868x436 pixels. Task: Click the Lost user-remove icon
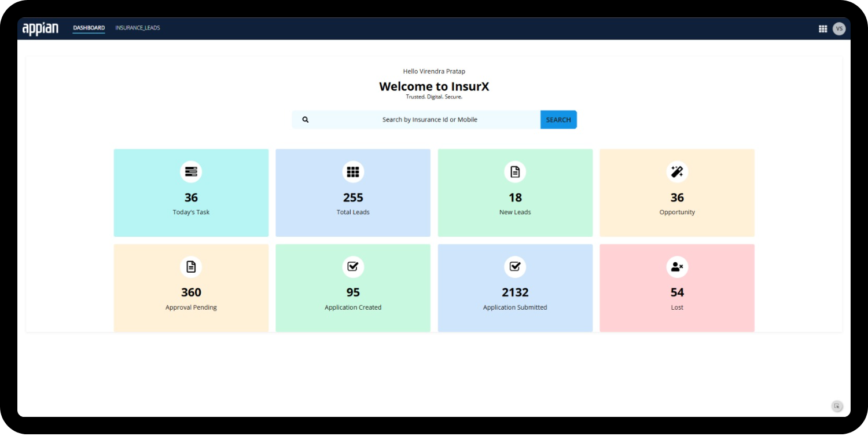point(677,266)
